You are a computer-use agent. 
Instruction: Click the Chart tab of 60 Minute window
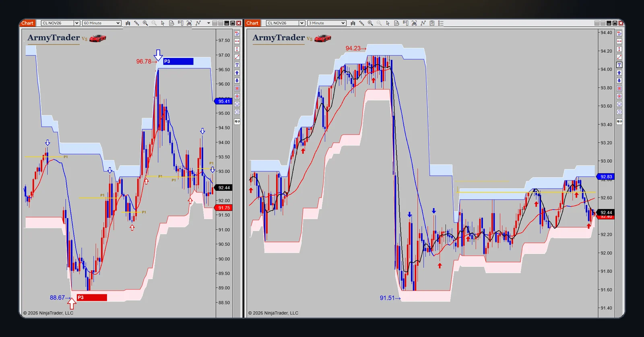coord(27,23)
